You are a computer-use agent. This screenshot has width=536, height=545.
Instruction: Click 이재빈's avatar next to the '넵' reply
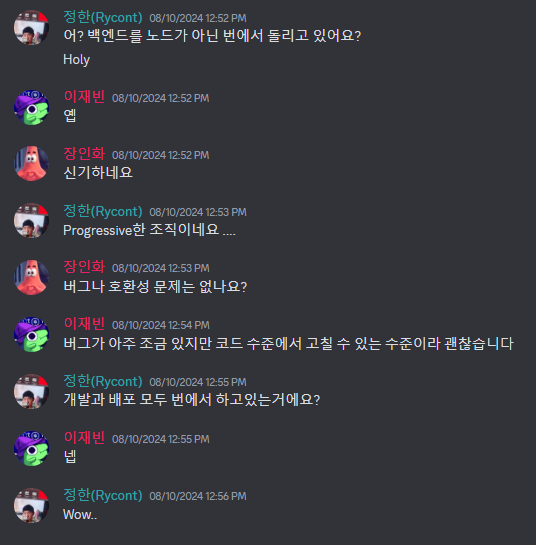coord(31,448)
